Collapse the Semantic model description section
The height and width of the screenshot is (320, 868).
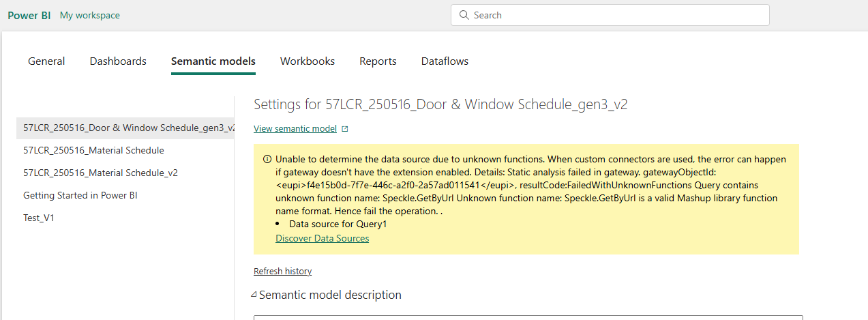click(254, 295)
